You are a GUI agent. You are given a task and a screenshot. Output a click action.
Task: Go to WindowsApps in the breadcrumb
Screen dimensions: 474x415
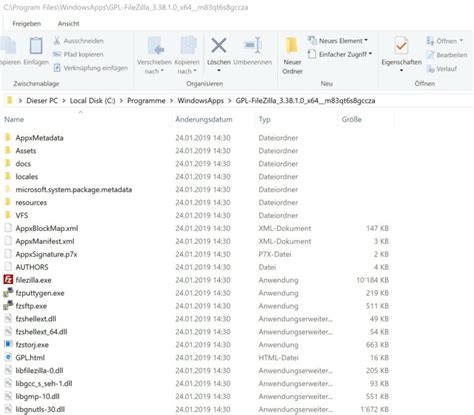point(200,101)
